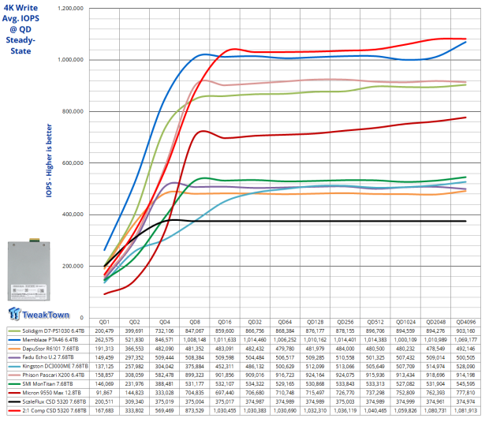This screenshot has height=448, width=489.
Task: Click the light green Solidigm legend color line
Action: (14, 331)
